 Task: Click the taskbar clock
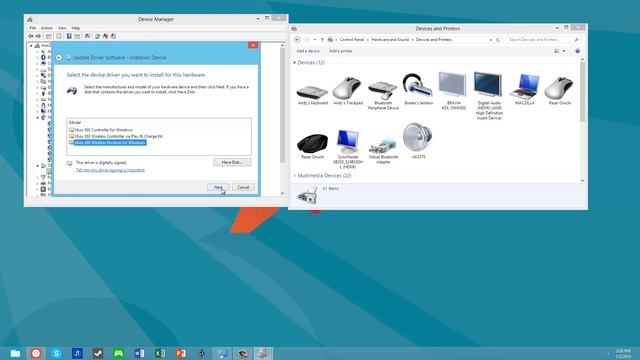(623, 353)
